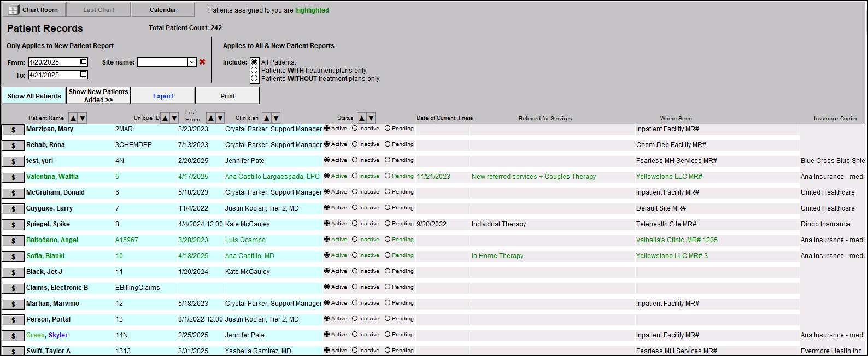868x356 pixels.
Task: Sort Status ascending arrow
Action: [x=361, y=118]
